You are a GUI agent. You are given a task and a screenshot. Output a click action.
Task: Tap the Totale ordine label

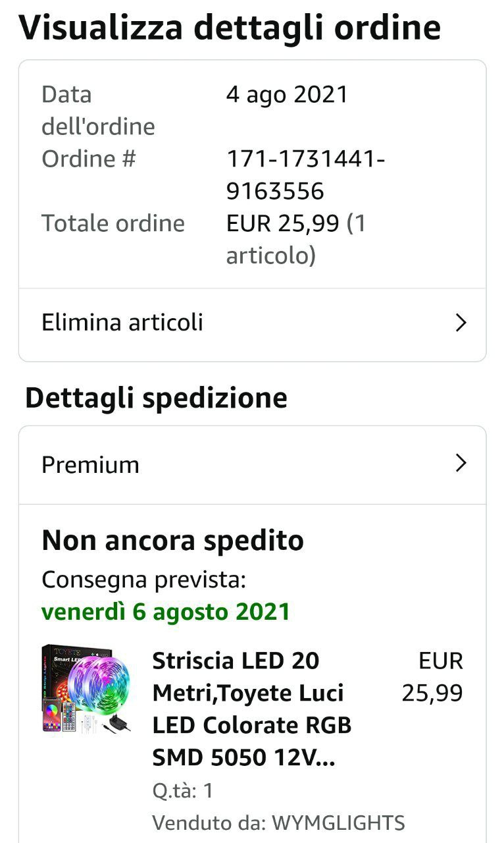coord(113,223)
